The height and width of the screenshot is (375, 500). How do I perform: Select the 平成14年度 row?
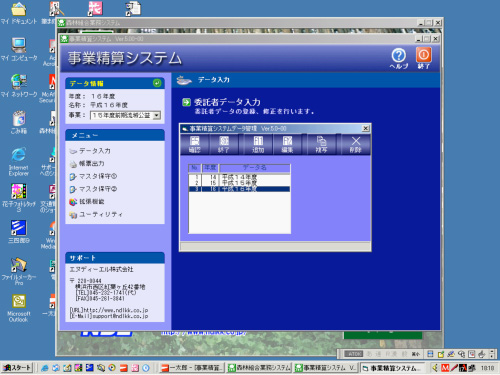coord(239,177)
